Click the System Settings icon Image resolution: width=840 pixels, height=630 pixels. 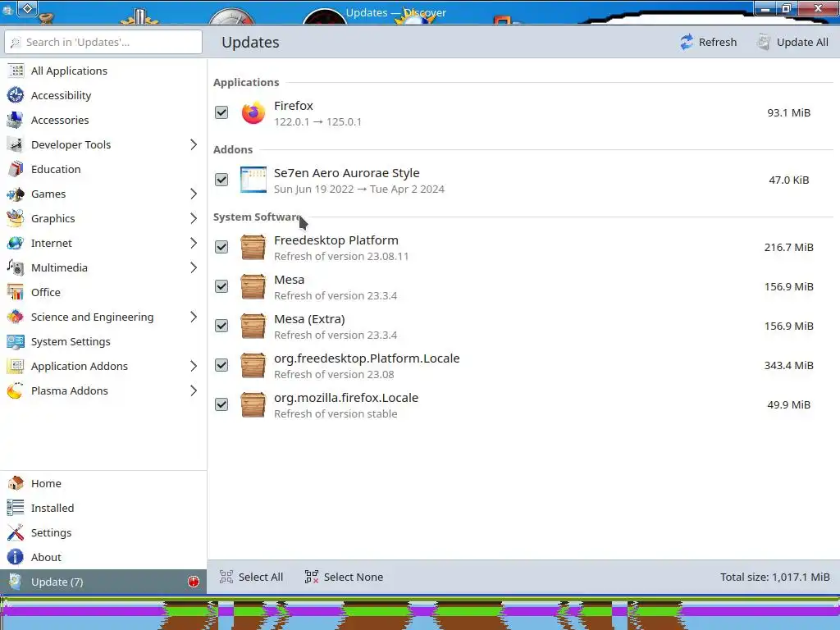(x=16, y=342)
